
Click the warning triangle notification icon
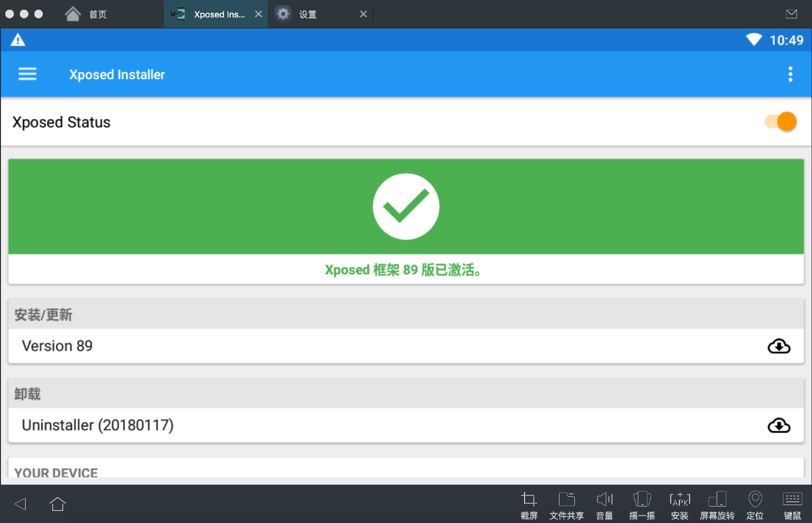[x=18, y=40]
